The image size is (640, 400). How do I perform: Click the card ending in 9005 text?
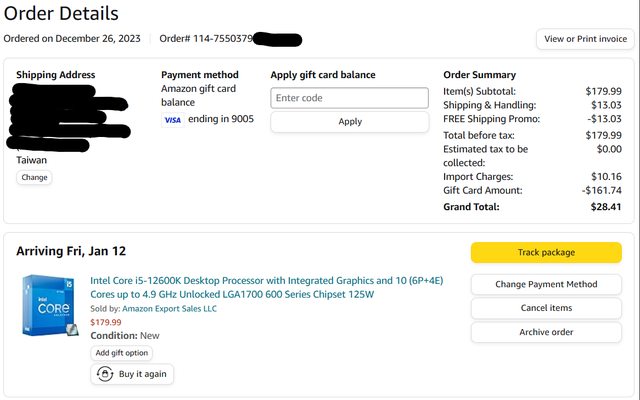coord(221,119)
